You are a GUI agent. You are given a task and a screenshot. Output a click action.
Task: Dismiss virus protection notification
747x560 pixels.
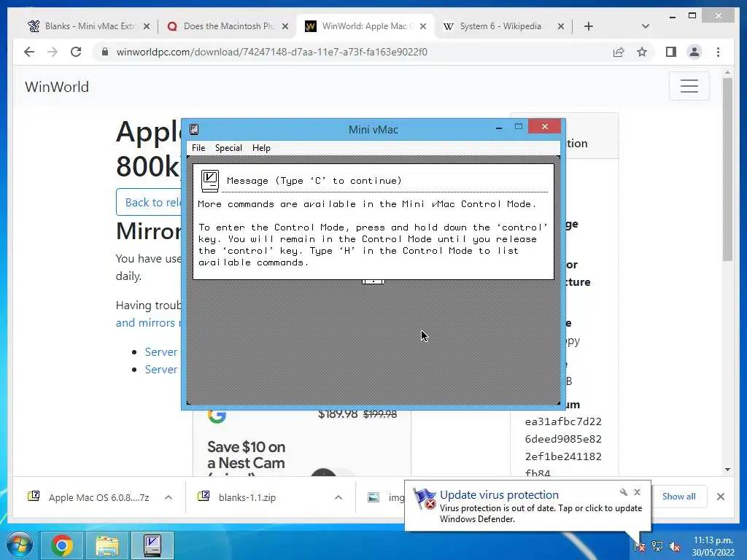[637, 492]
